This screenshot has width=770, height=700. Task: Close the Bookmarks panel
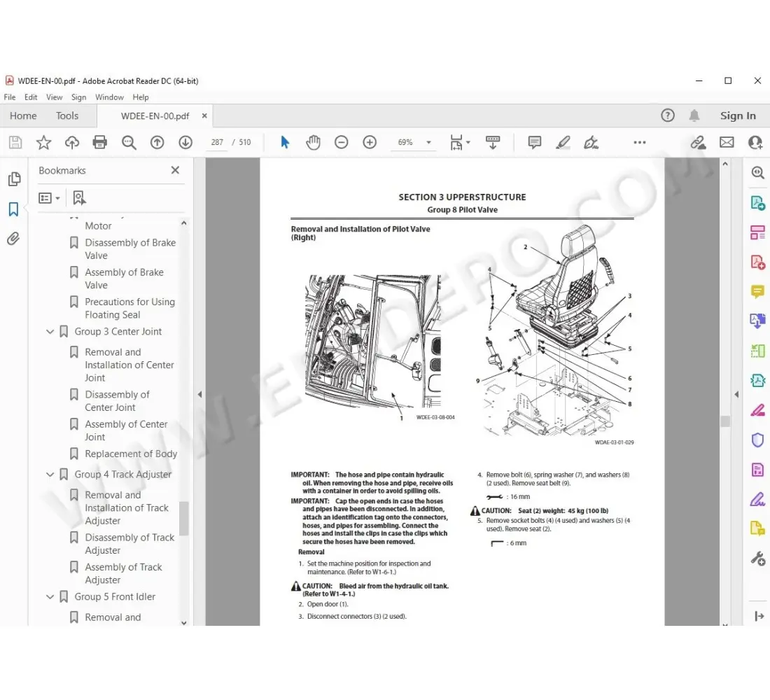click(x=175, y=169)
